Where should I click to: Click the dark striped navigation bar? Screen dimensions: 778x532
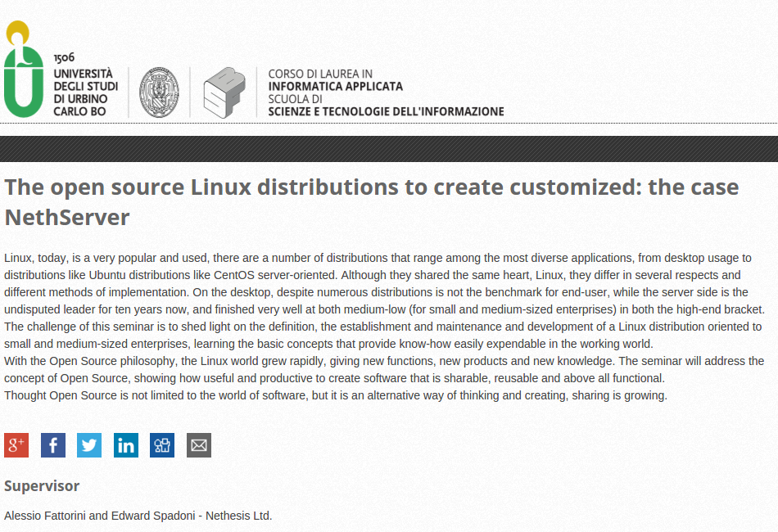[x=389, y=149]
